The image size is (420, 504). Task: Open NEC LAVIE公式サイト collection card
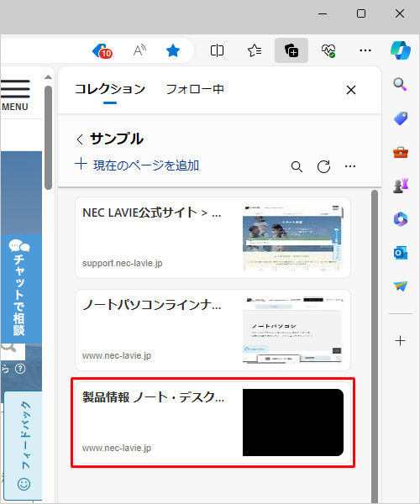213,238
